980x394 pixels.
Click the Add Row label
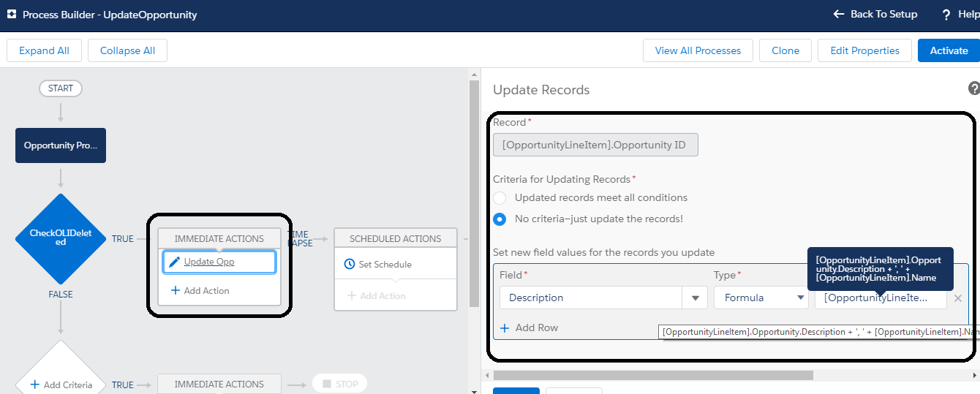537,327
